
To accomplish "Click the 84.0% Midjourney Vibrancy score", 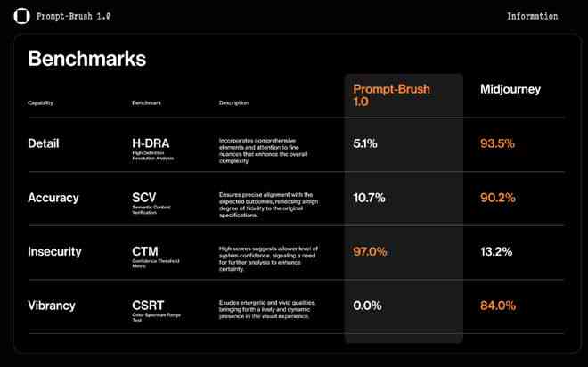I will (498, 306).
